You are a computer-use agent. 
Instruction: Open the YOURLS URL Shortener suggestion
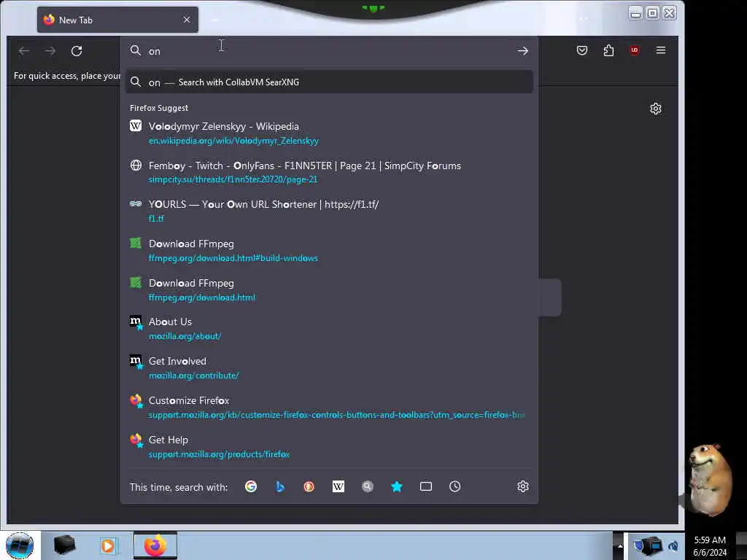pyautogui.click(x=329, y=211)
